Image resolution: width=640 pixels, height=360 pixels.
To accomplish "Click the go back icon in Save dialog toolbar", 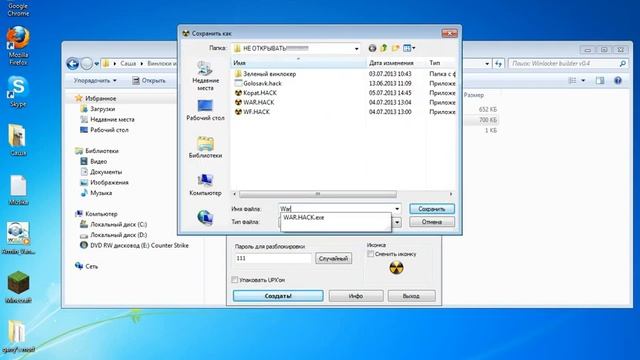I will coord(372,48).
